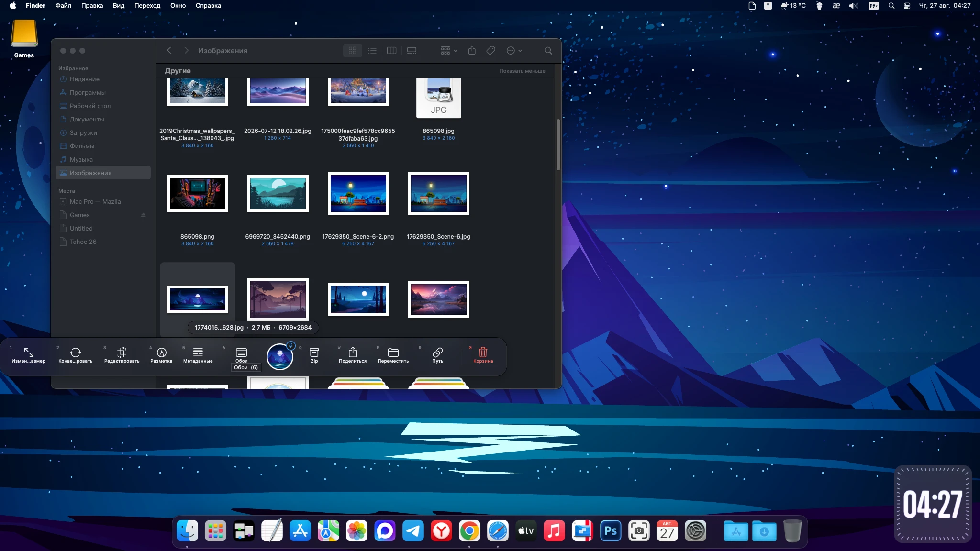Go forward in Finder navigation
This screenshot has height=551, width=980.
click(186, 51)
